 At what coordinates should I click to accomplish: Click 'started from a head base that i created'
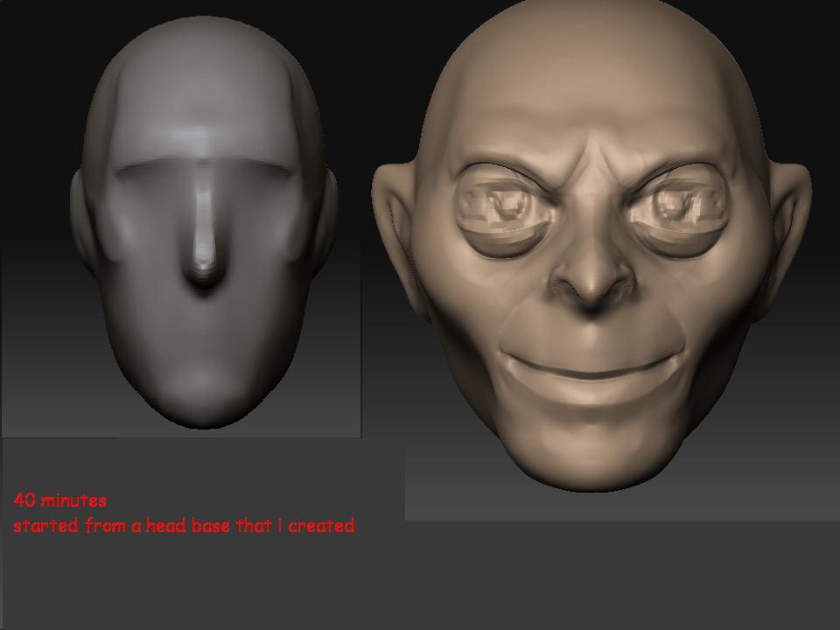click(184, 526)
